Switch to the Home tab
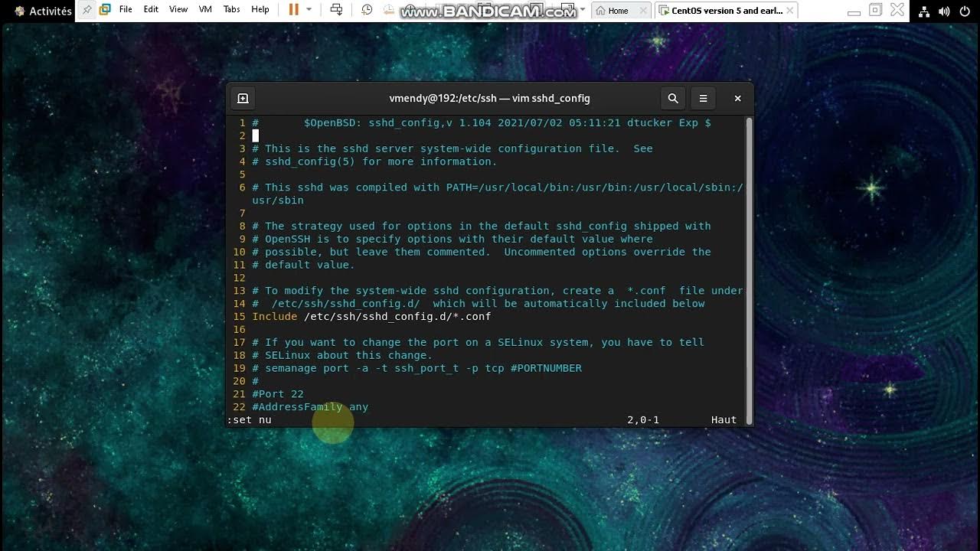This screenshot has width=980, height=551. pyautogui.click(x=617, y=11)
